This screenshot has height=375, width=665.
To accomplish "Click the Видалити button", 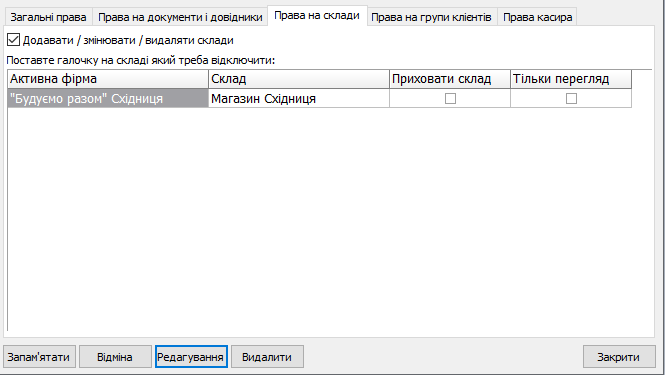I will [x=267, y=357].
